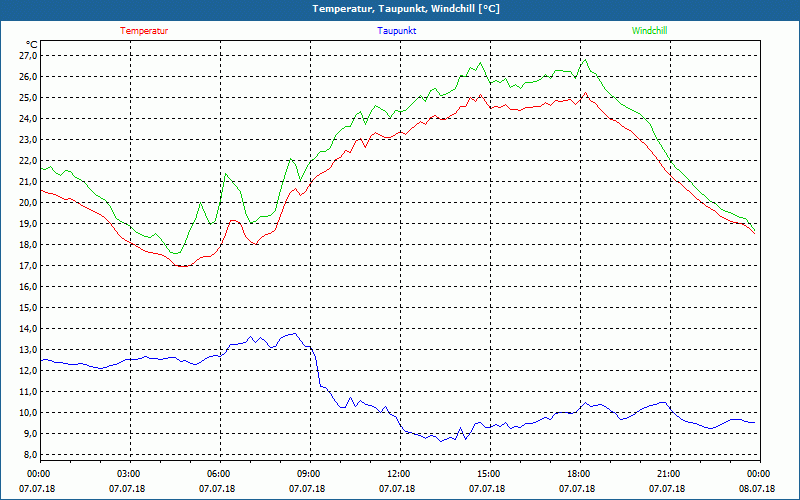Click the 21:00 time axis label
The image size is (800, 500).
tap(670, 474)
